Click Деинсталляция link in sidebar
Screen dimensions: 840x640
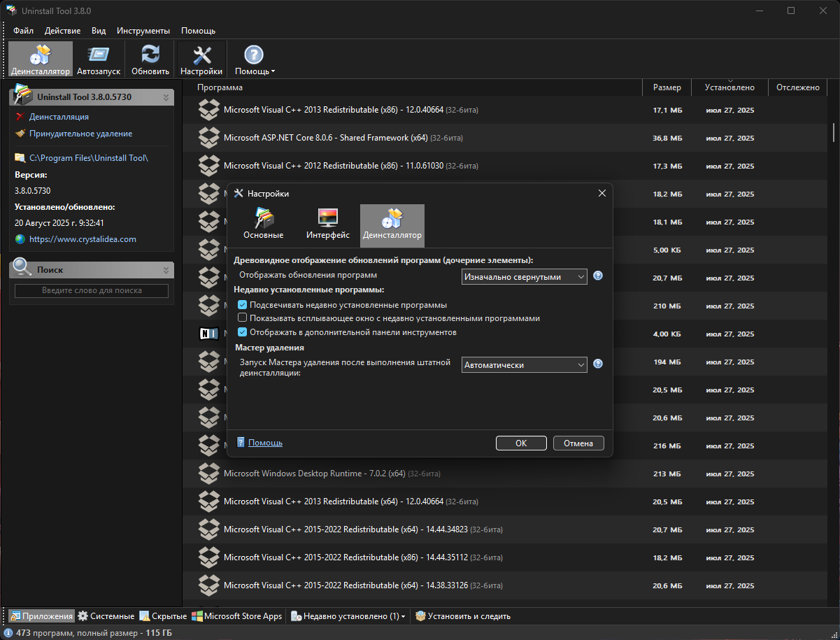pyautogui.click(x=59, y=117)
